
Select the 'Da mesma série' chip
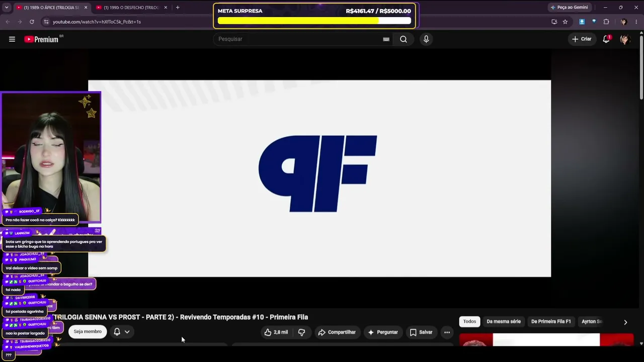coord(504,322)
